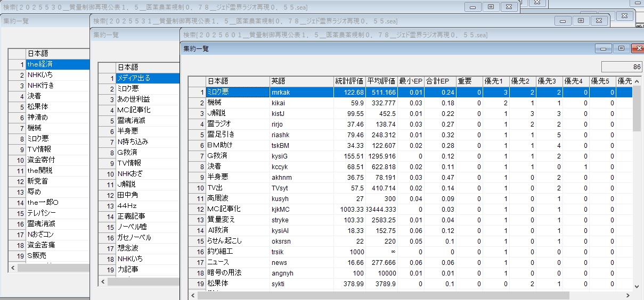Viewport: 644px width, 300px height.
Task: Minimize the 2025530 search window
Action: (472, 7)
